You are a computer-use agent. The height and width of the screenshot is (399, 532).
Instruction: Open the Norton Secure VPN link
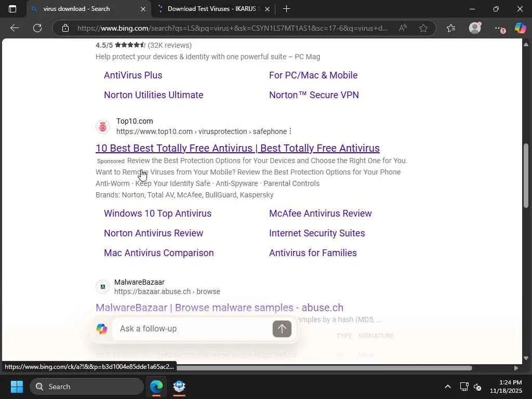(x=314, y=95)
